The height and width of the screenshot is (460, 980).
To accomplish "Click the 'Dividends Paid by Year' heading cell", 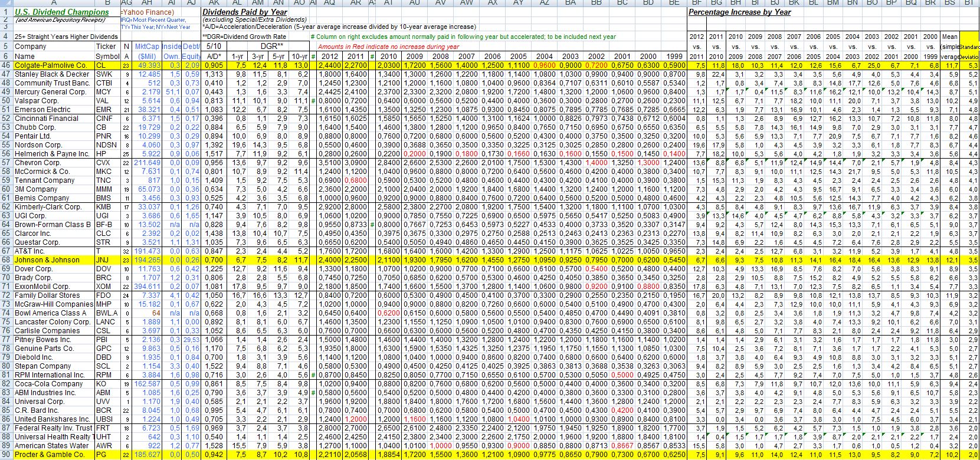I will [x=245, y=12].
